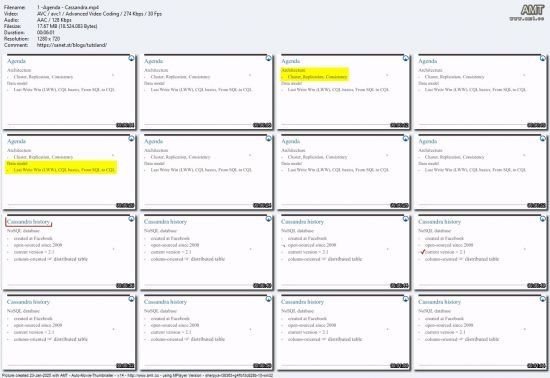Image resolution: width=550 pixels, height=378 pixels.
Task: Select the last Agenda thumbnail in the second row
Action: 481,172
